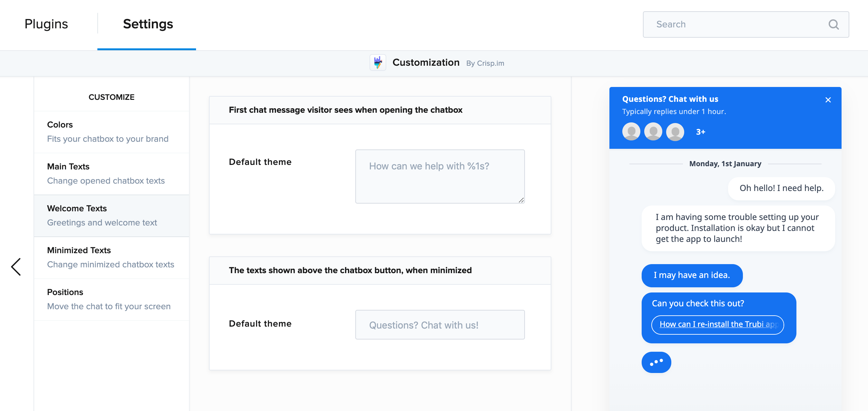Click the 'Questions? Chat with us' header title
Screen dimensions: 868x411
(x=670, y=99)
